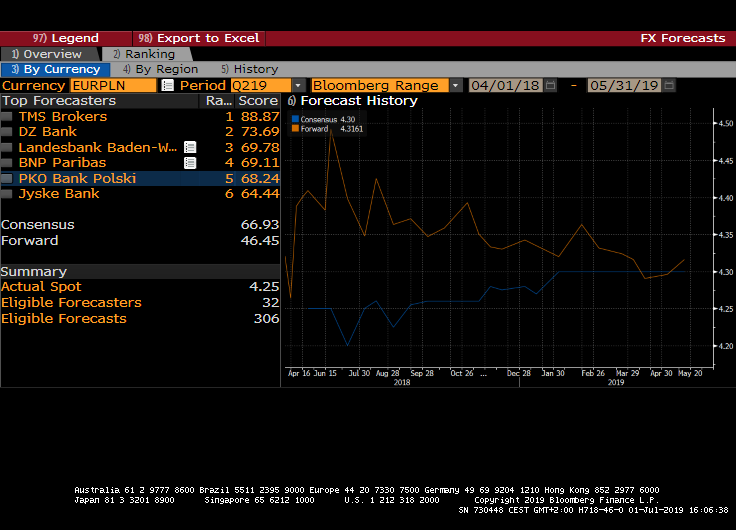
Task: Click the EURPLN currency input field
Action: click(x=112, y=85)
